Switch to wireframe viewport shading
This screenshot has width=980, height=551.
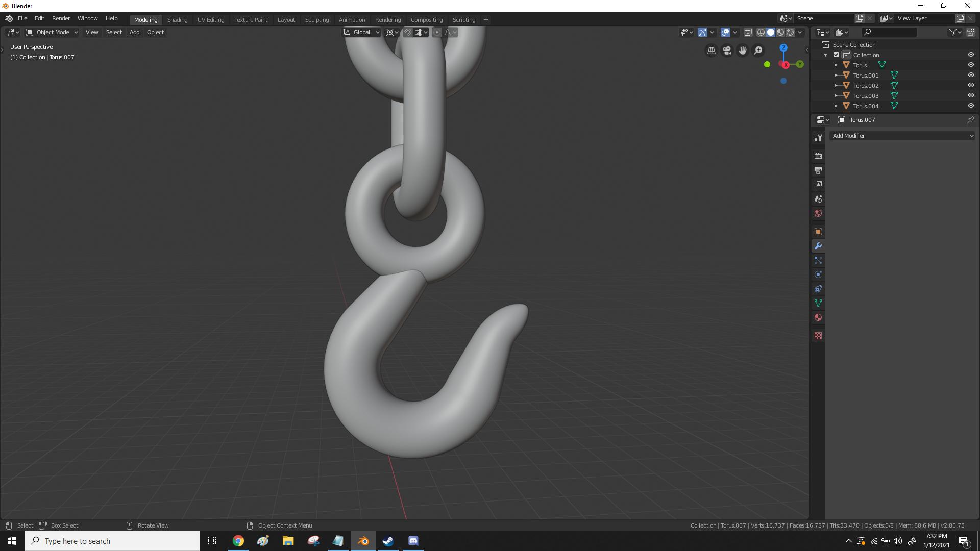[761, 32]
